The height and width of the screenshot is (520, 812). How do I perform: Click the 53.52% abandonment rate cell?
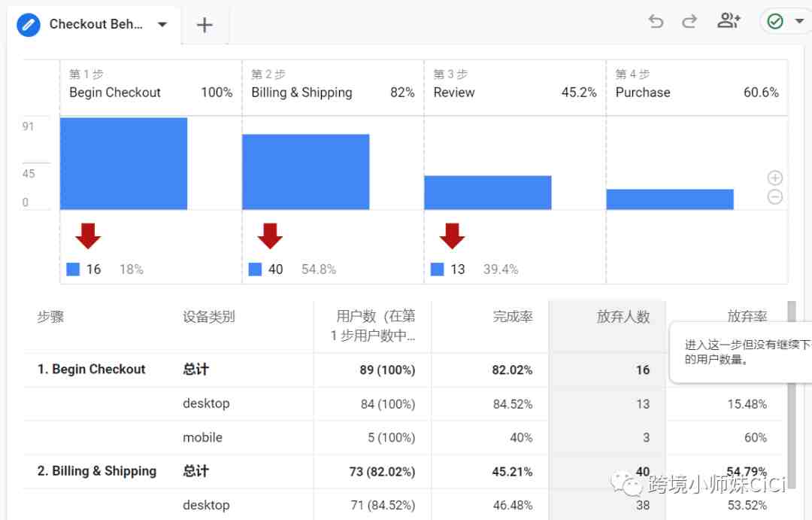(x=747, y=505)
